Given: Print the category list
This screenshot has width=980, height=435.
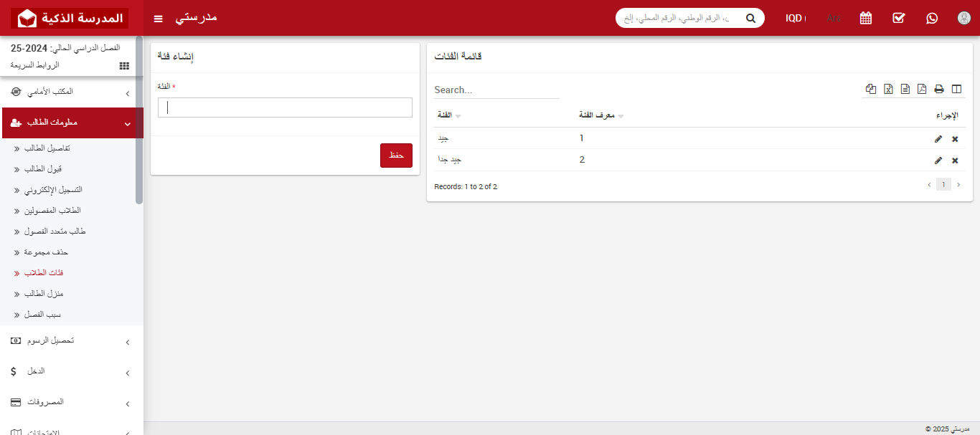Looking at the screenshot, I should [x=938, y=89].
